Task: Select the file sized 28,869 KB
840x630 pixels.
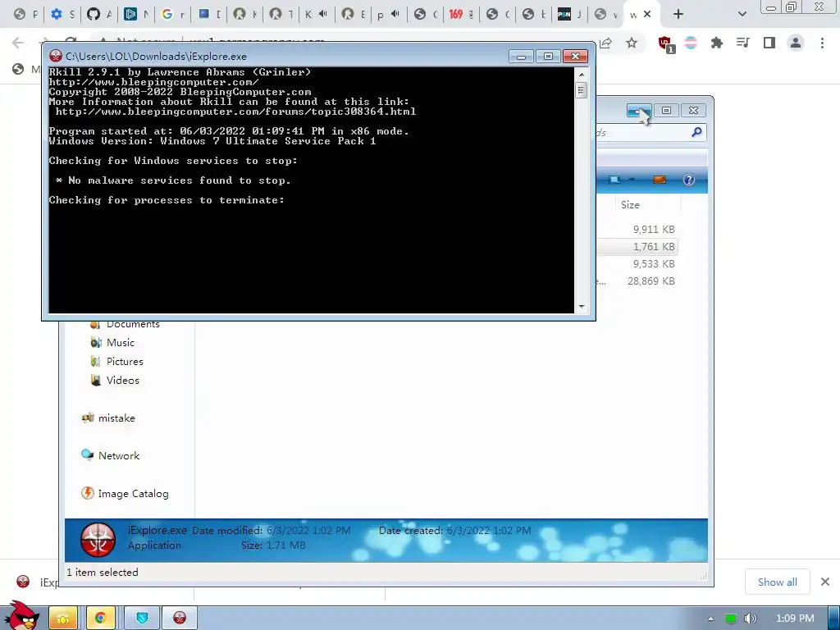Action: point(651,281)
